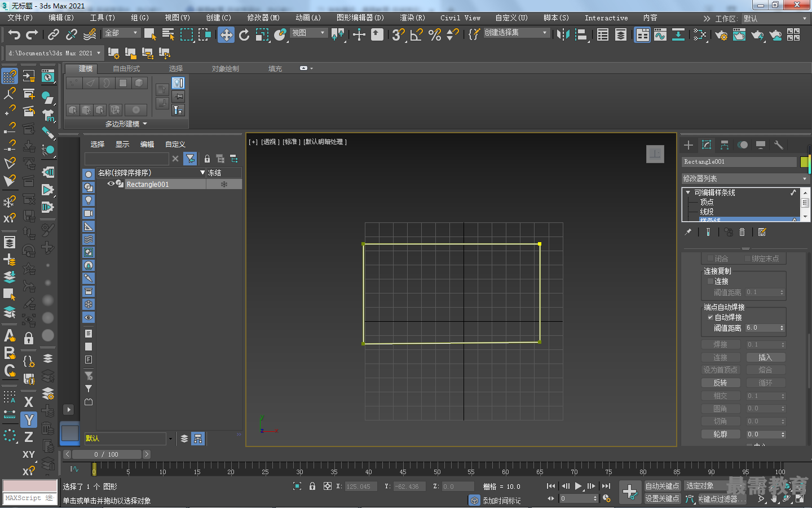This screenshot has height=508, width=812.
Task: Toggle the 绑定末点 checkbox
Action: point(748,259)
